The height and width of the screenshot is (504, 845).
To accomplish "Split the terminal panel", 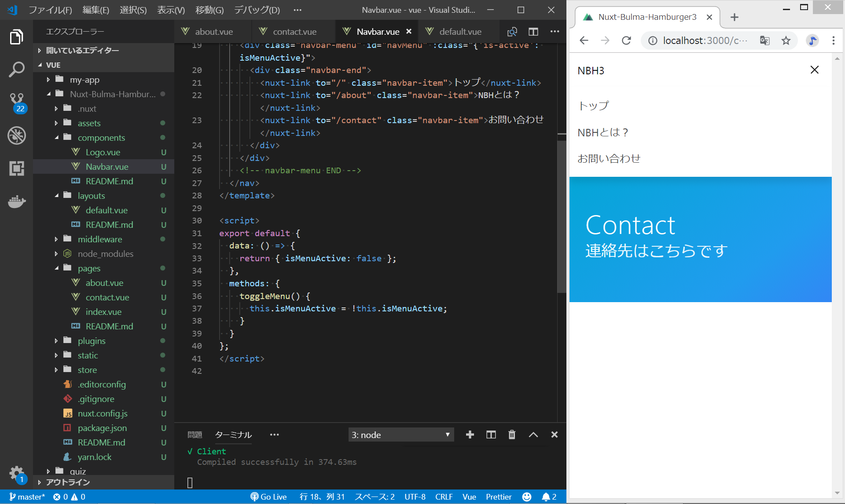I will click(491, 435).
